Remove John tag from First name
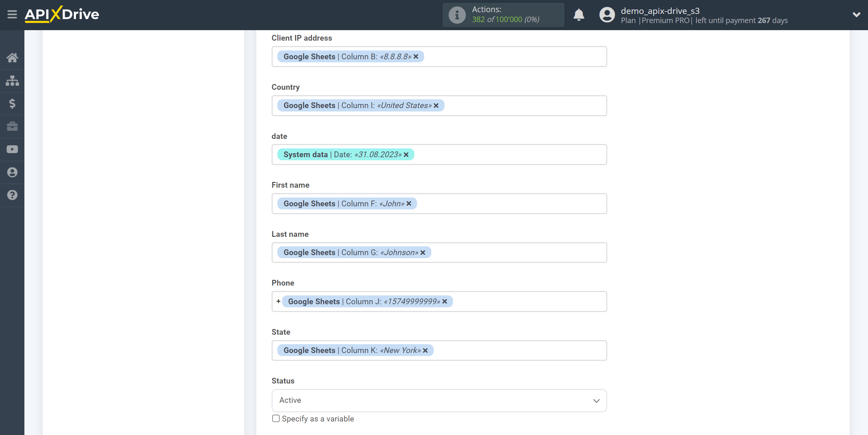Screen dimensions: 868x435 [x=409, y=204]
